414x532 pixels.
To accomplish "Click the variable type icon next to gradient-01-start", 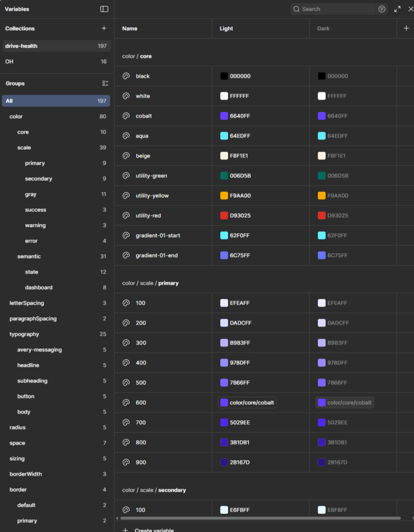I will (126, 235).
